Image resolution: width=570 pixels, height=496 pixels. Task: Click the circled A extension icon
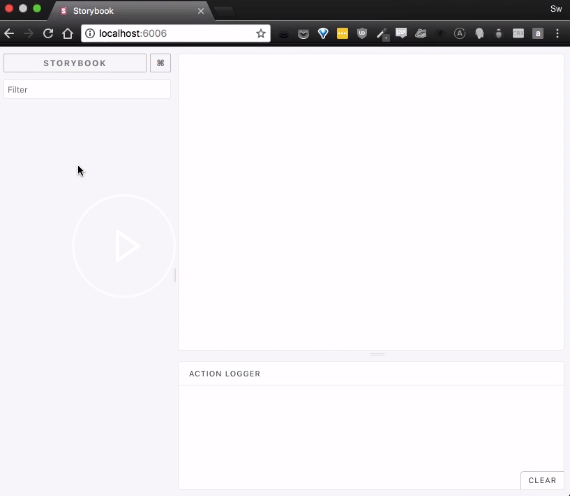tap(459, 33)
